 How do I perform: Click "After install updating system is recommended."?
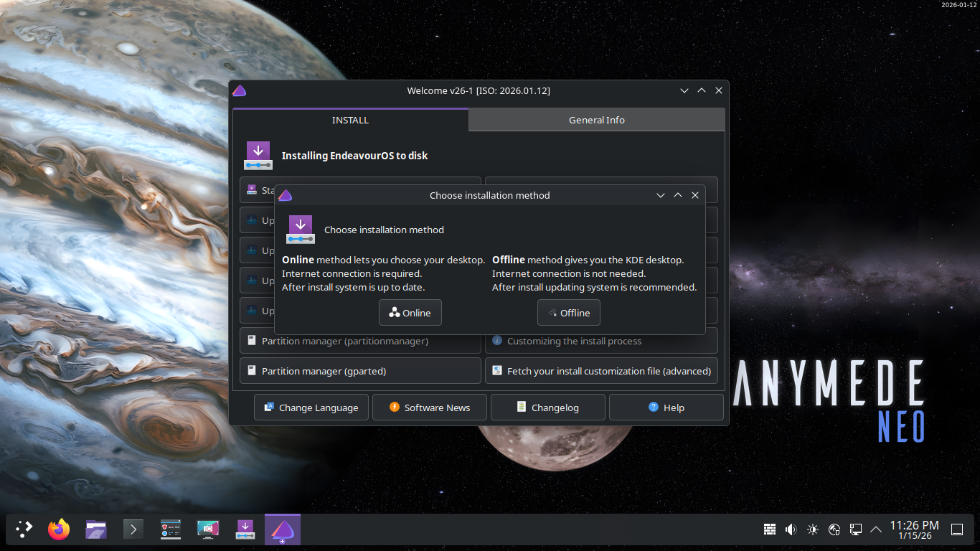pos(595,287)
